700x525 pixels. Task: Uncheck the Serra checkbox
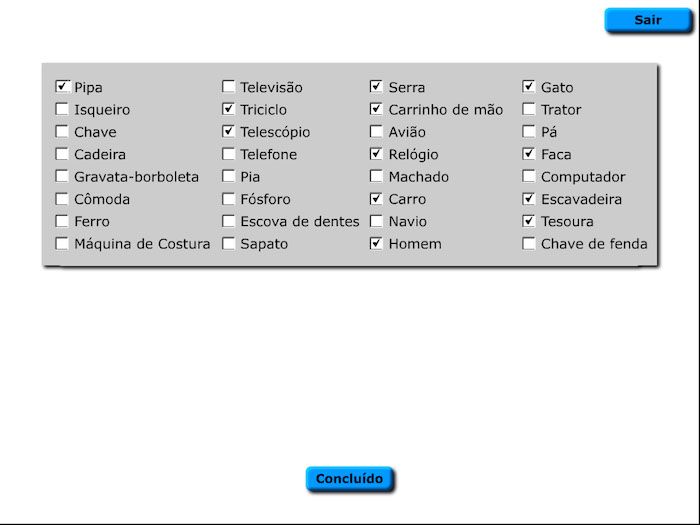point(376,86)
